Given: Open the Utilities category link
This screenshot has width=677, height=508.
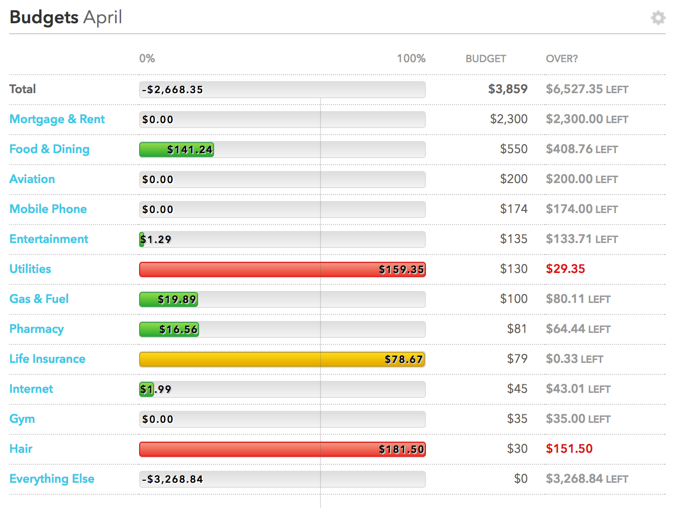Looking at the screenshot, I should [30, 269].
